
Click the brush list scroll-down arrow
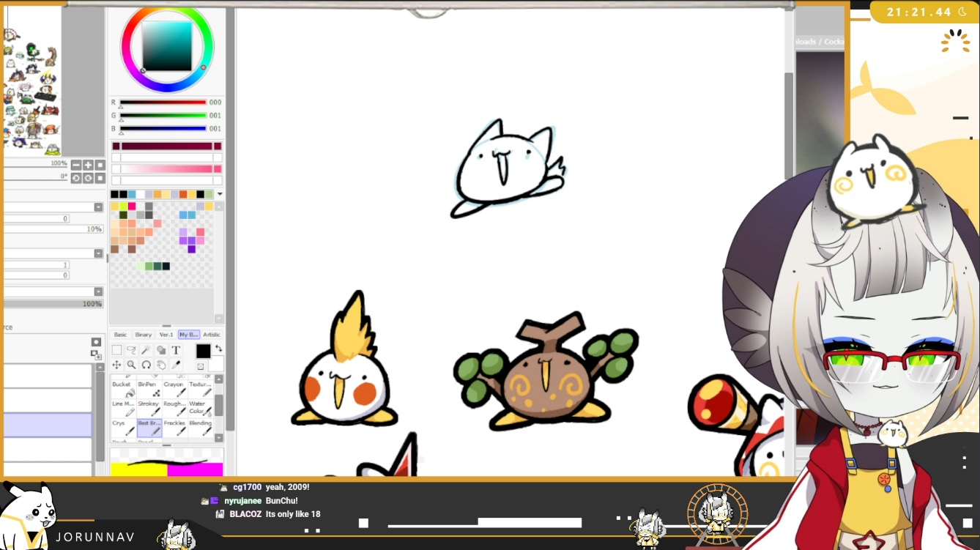click(218, 438)
